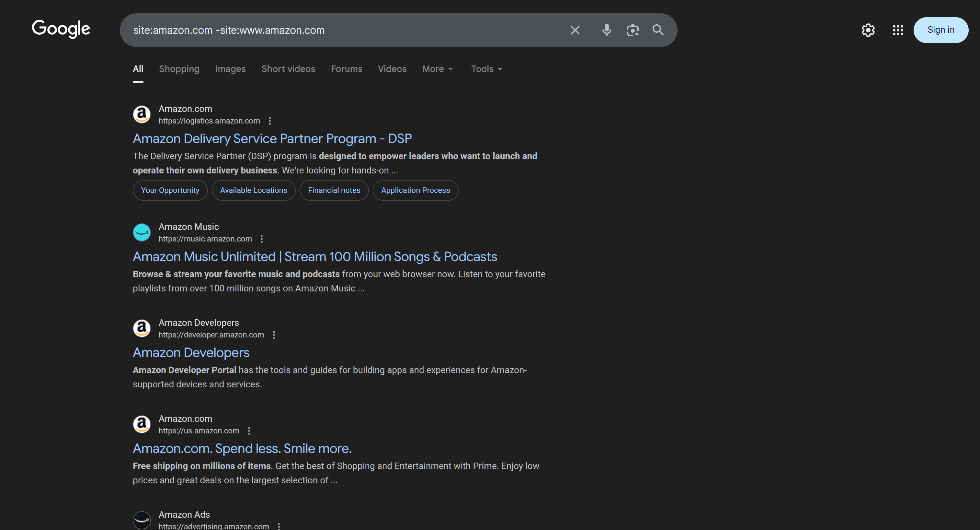
Task: Switch to the Shopping tab
Action: pyautogui.click(x=179, y=69)
